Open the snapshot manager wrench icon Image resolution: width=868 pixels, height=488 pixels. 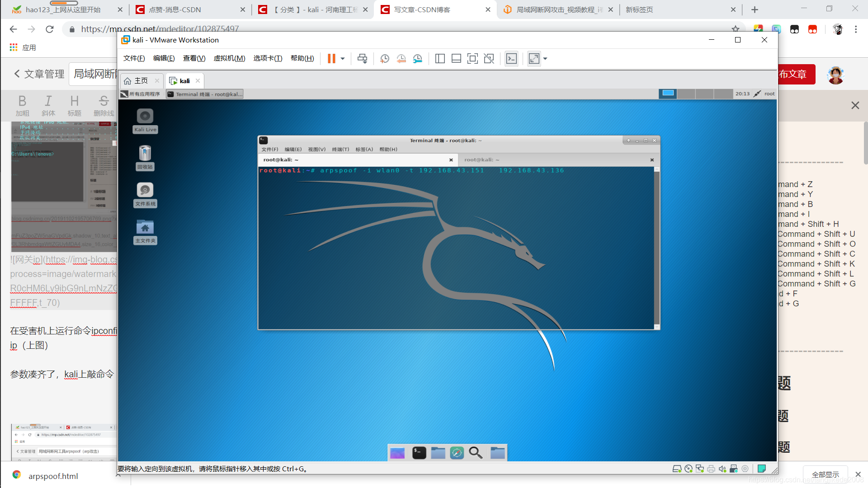click(x=417, y=59)
